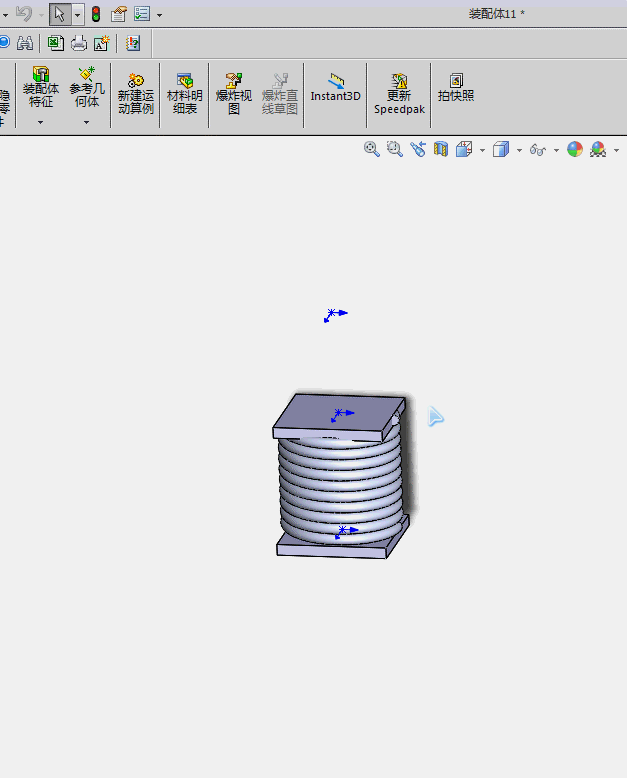Toggle the Select arrow cursor tool

pyautogui.click(x=60, y=14)
